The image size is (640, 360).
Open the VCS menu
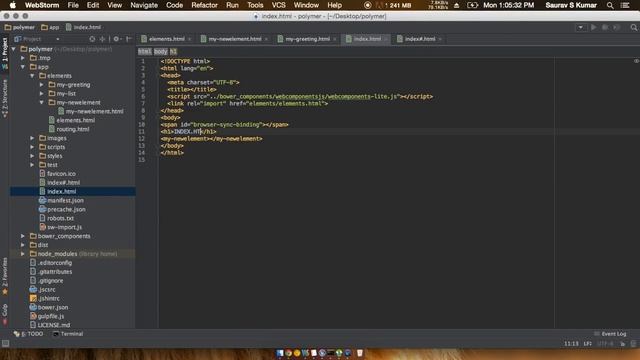click(x=278, y=5)
